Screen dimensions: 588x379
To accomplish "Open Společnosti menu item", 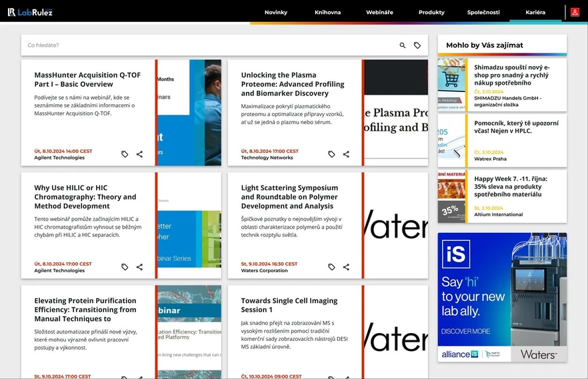I will 483,12.
